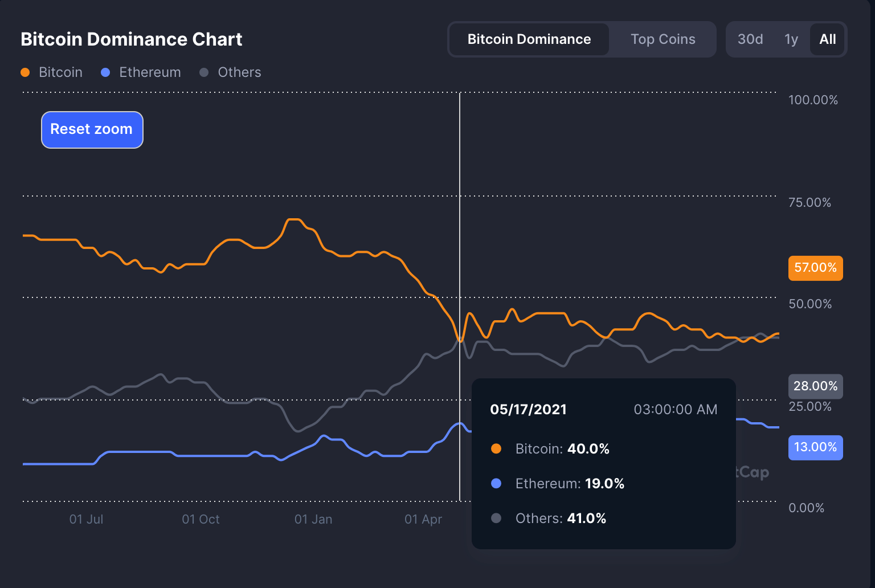Click the chart title Bitcoin Dominance Chart
The image size is (875, 588).
132,39
